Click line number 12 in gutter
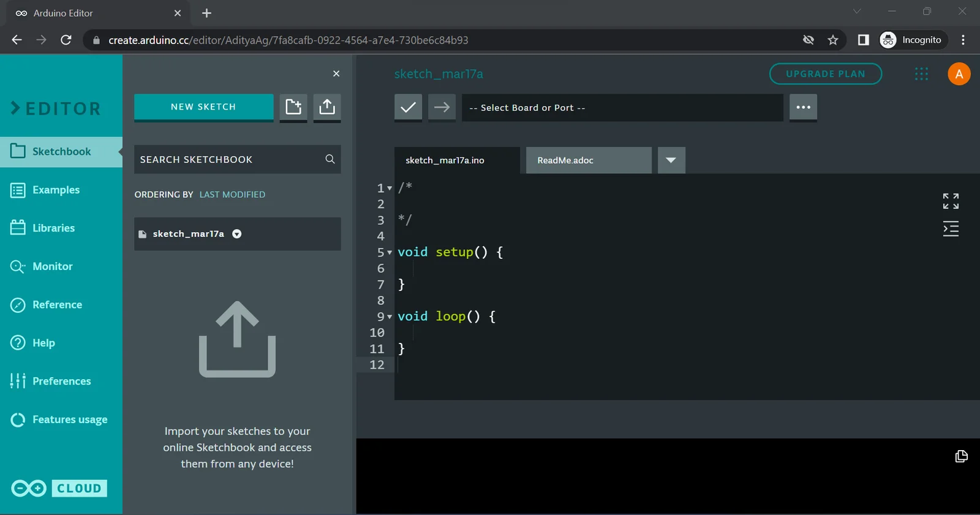The height and width of the screenshot is (515, 980). [377, 365]
